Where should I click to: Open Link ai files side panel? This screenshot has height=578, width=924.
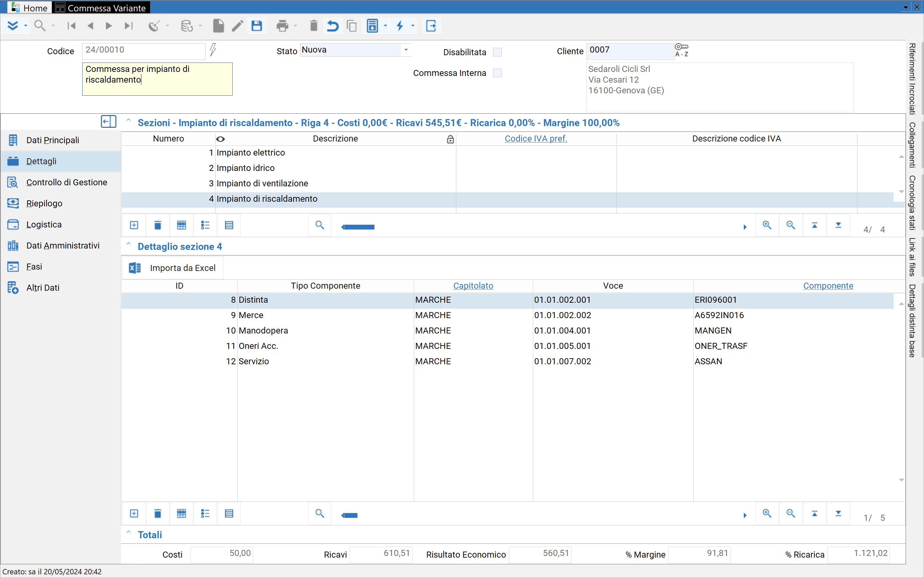tap(912, 257)
